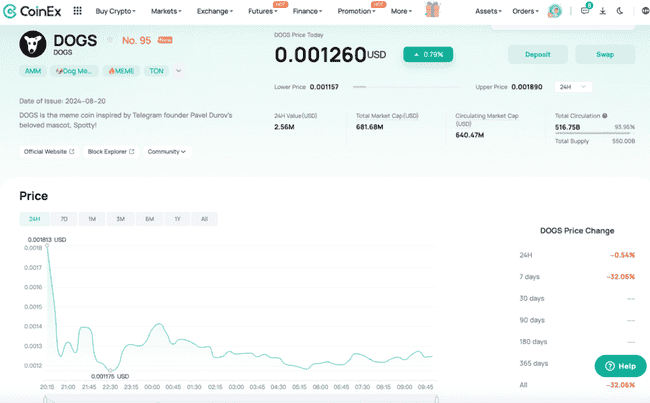This screenshot has height=403, width=650.
Task: Open the Buy Crypto menu
Action: [115, 11]
